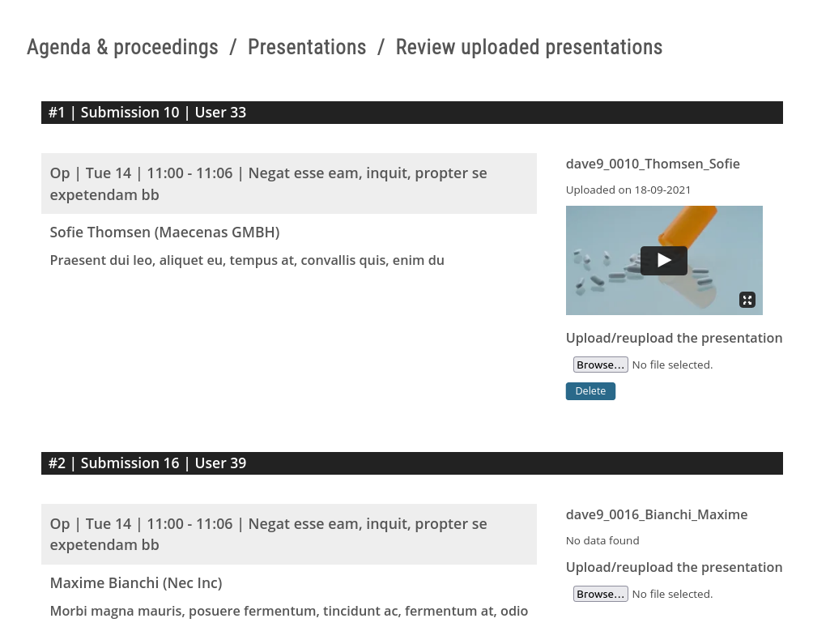Click the Review uploaded presentations breadcrumb

528,48
